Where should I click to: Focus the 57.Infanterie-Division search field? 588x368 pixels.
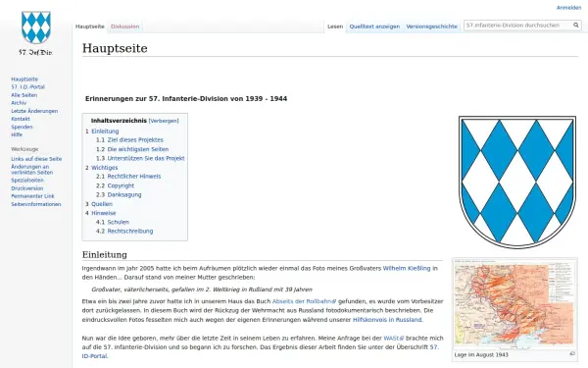coord(518,26)
